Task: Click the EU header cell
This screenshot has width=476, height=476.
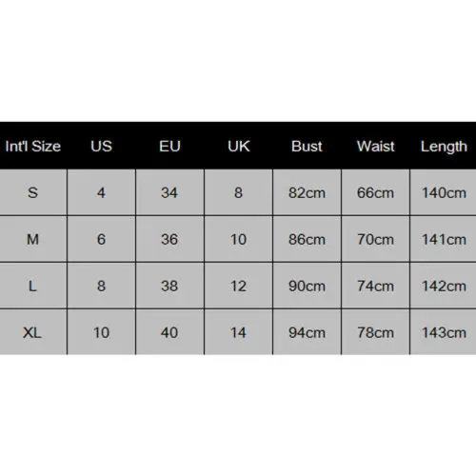Action: click(x=169, y=147)
